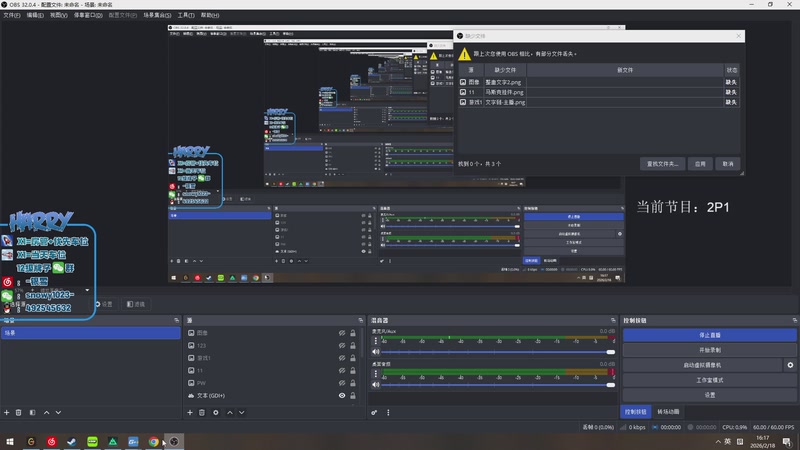Move source up with arrow icon

coord(230,412)
